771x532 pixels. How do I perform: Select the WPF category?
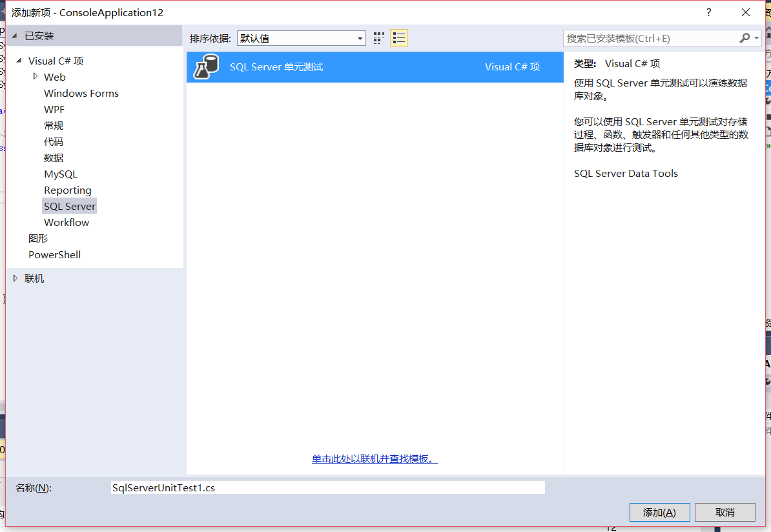click(54, 110)
